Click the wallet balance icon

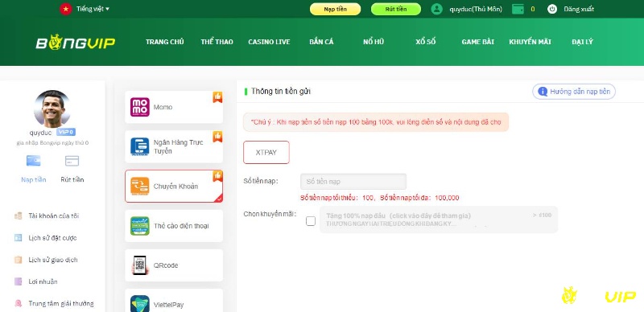pos(518,9)
